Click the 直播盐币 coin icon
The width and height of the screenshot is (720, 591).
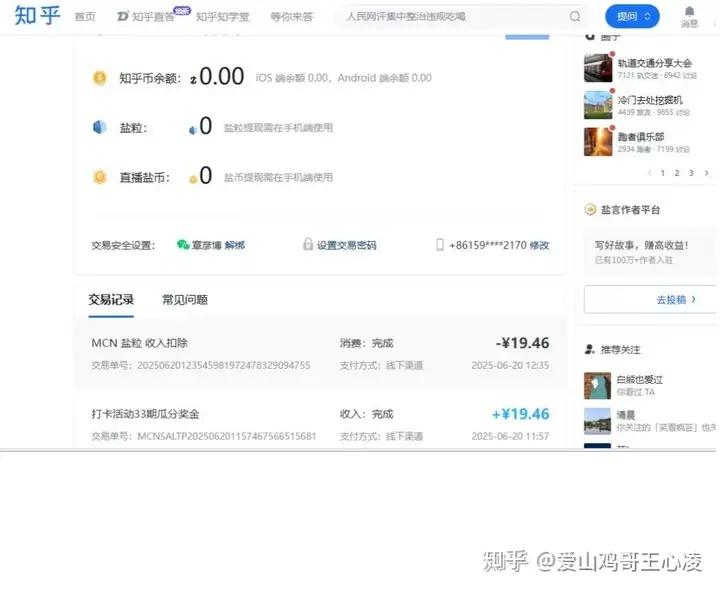(100, 177)
